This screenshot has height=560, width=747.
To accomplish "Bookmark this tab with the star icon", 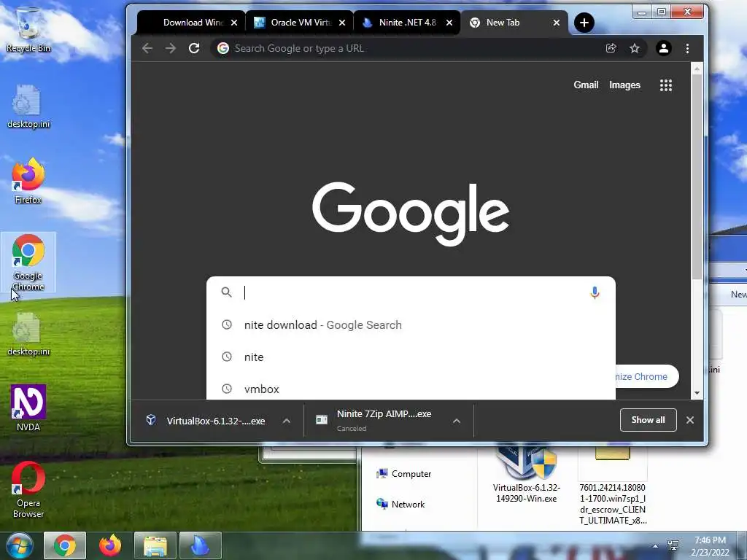I will (635, 48).
